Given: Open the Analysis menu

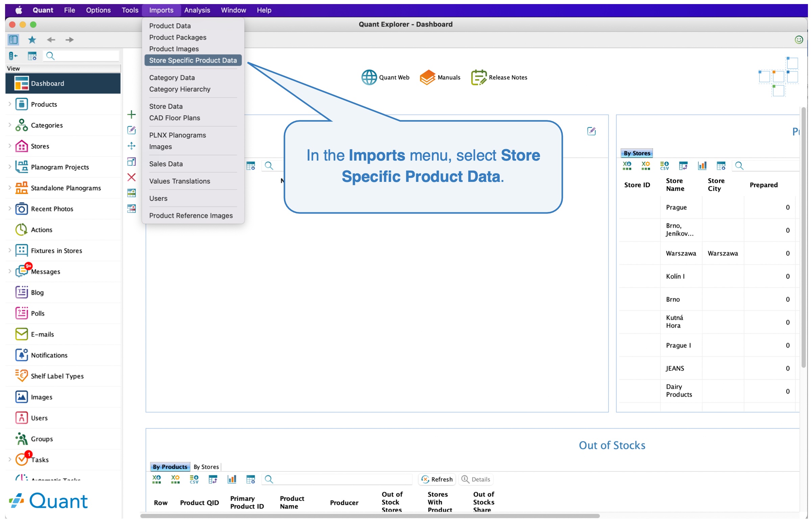Looking at the screenshot, I should coord(197,10).
